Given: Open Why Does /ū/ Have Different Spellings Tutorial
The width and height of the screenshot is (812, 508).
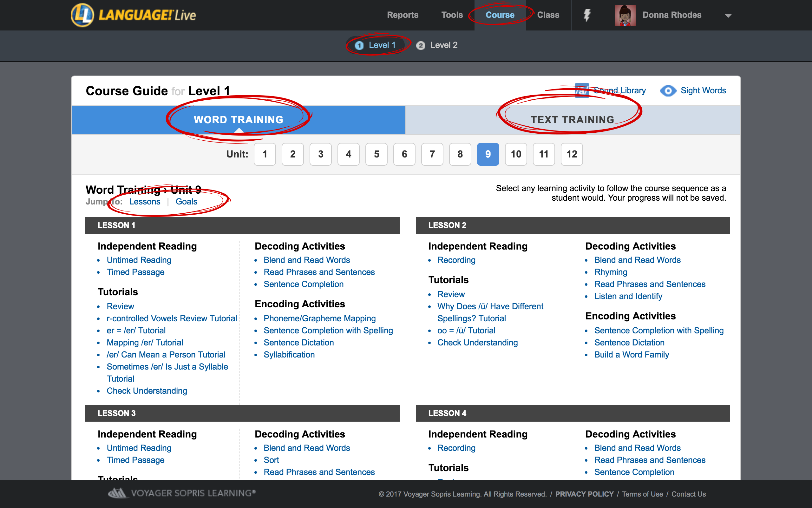Looking at the screenshot, I should [x=491, y=312].
